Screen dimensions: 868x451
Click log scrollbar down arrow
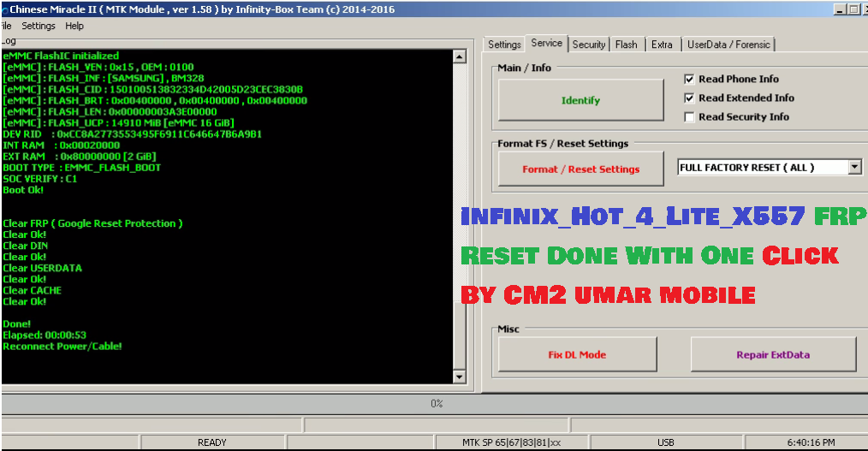[459, 377]
